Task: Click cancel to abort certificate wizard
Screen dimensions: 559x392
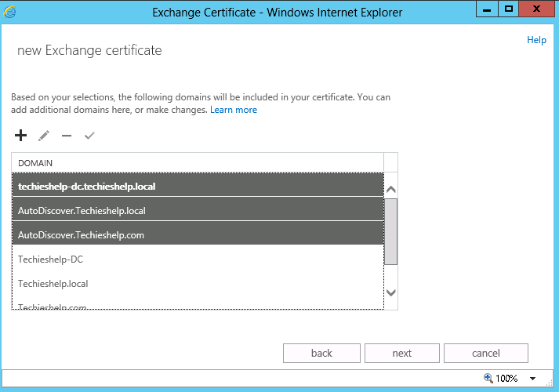Action: (486, 353)
